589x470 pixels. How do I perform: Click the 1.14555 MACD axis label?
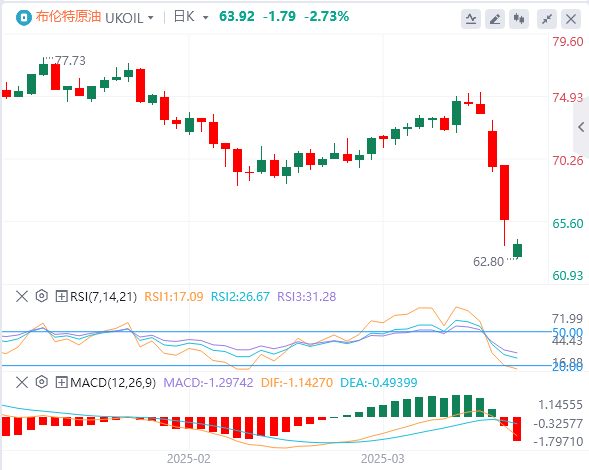pos(560,405)
